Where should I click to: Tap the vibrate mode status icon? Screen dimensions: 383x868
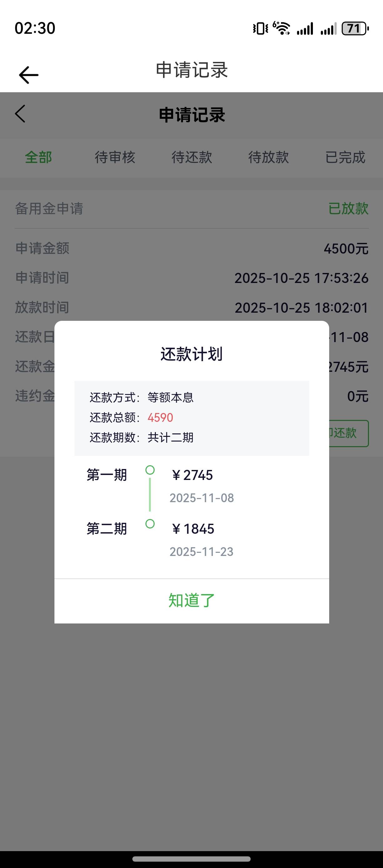click(x=260, y=29)
